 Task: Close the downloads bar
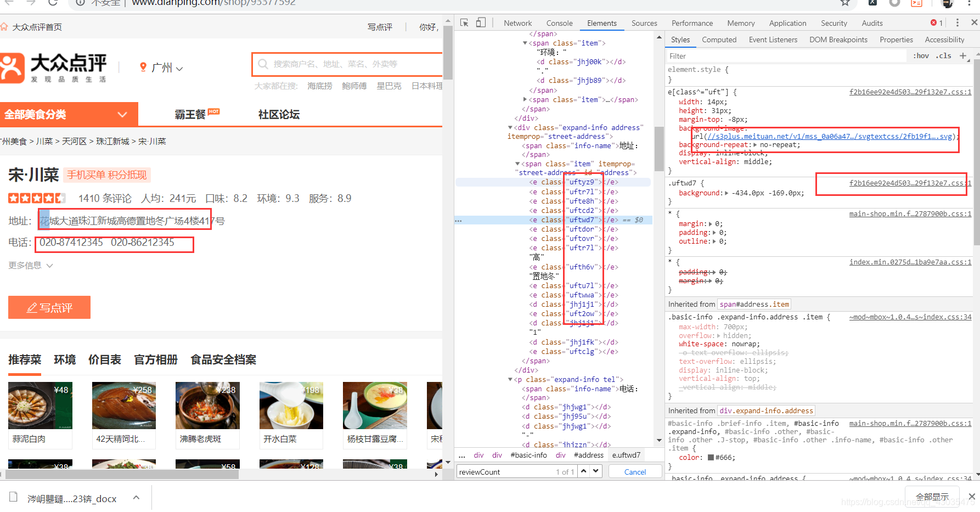[x=972, y=496]
